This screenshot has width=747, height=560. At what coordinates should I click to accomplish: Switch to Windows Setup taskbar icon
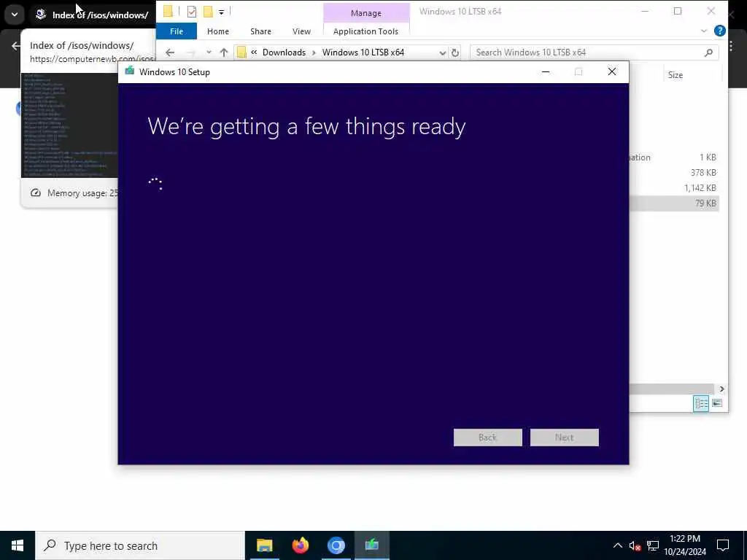tap(371, 545)
